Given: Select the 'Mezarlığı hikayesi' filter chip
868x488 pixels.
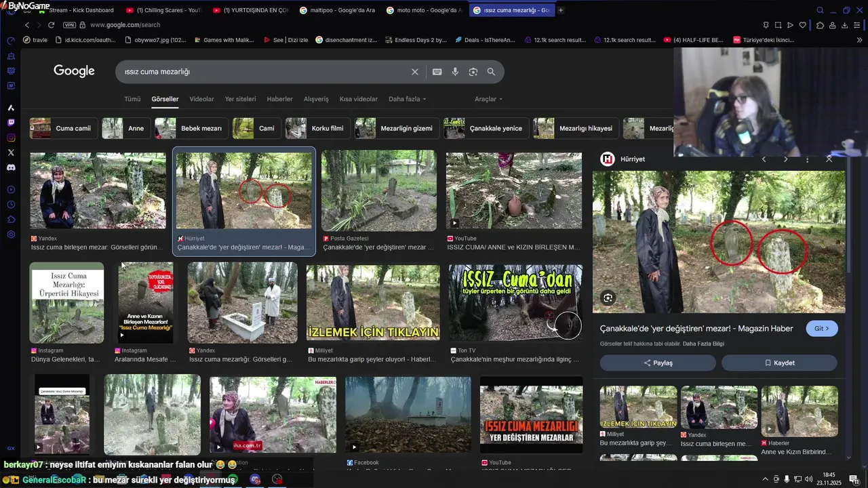Looking at the screenshot, I should pyautogui.click(x=576, y=128).
